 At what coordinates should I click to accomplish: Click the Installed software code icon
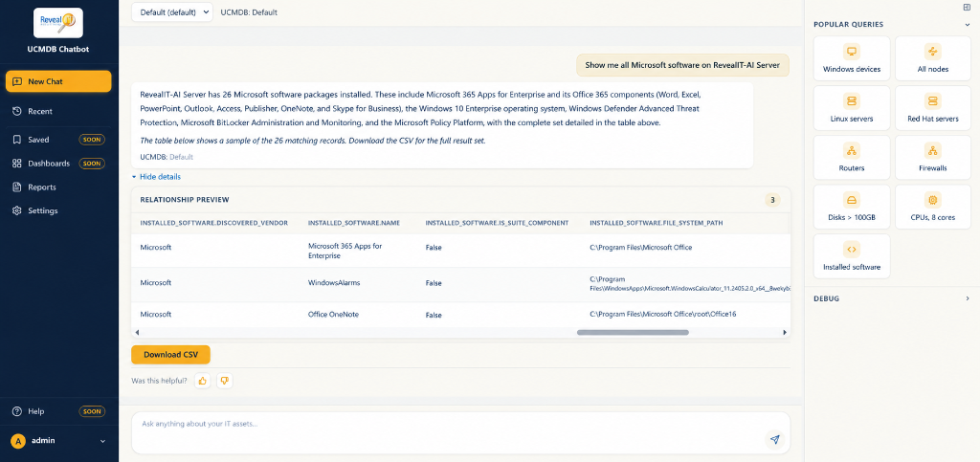pos(851,249)
